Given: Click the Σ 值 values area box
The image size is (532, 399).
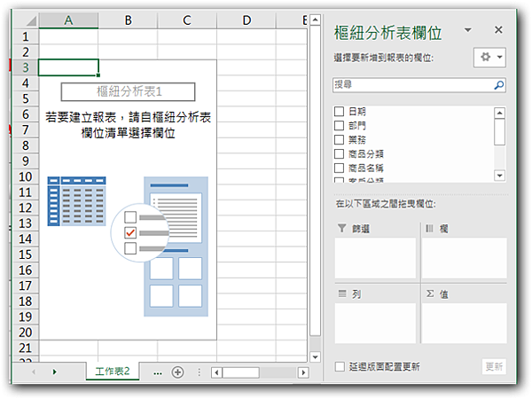Looking at the screenshot, I should [464, 323].
